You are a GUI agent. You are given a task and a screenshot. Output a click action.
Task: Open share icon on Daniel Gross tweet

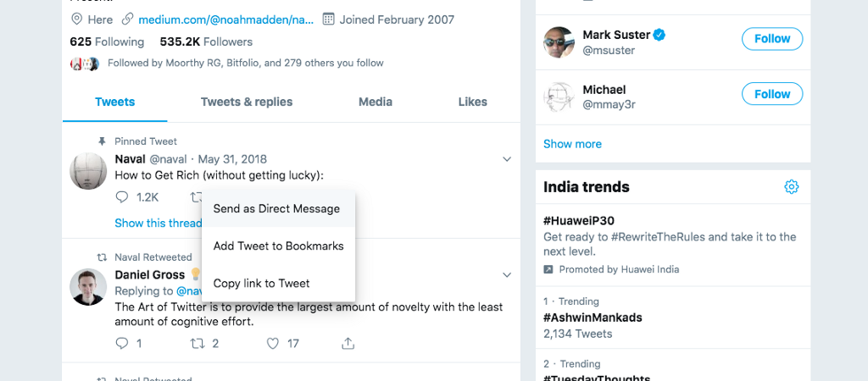(348, 344)
